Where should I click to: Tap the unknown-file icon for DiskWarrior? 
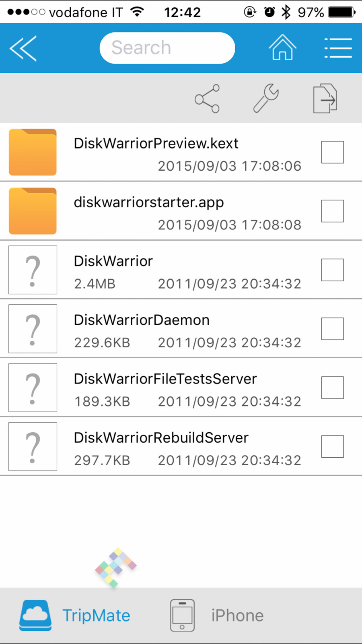click(33, 270)
